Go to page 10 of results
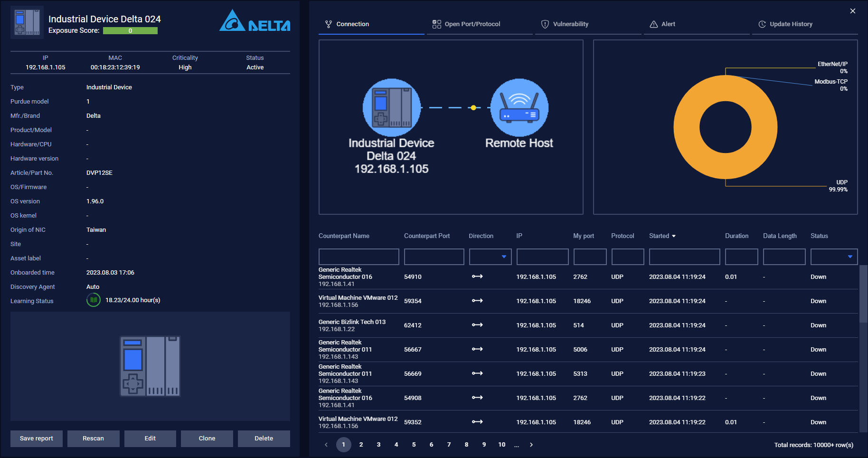The width and height of the screenshot is (868, 458). (502, 445)
